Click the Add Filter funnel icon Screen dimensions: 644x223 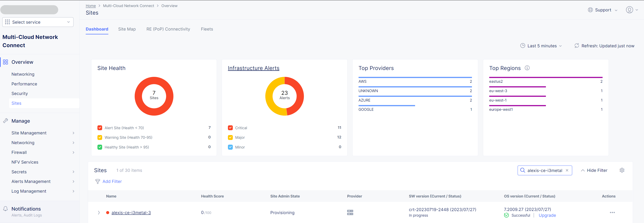pyautogui.click(x=98, y=182)
